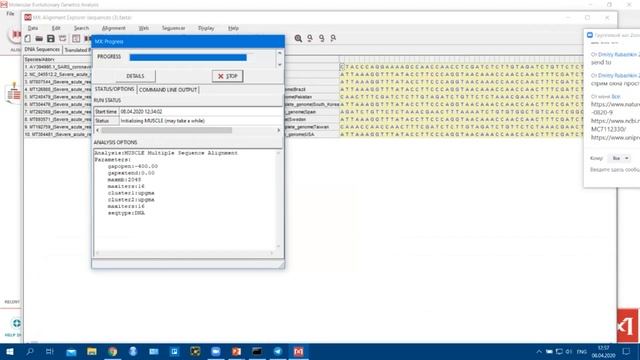Click run status scrollbar left arrow
The height and width of the screenshot is (360, 640).
click(97, 130)
